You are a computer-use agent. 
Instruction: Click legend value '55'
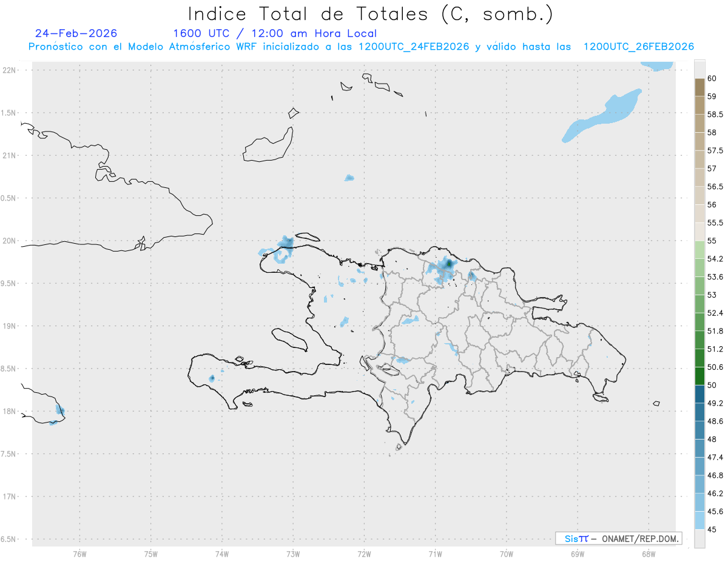(x=712, y=241)
